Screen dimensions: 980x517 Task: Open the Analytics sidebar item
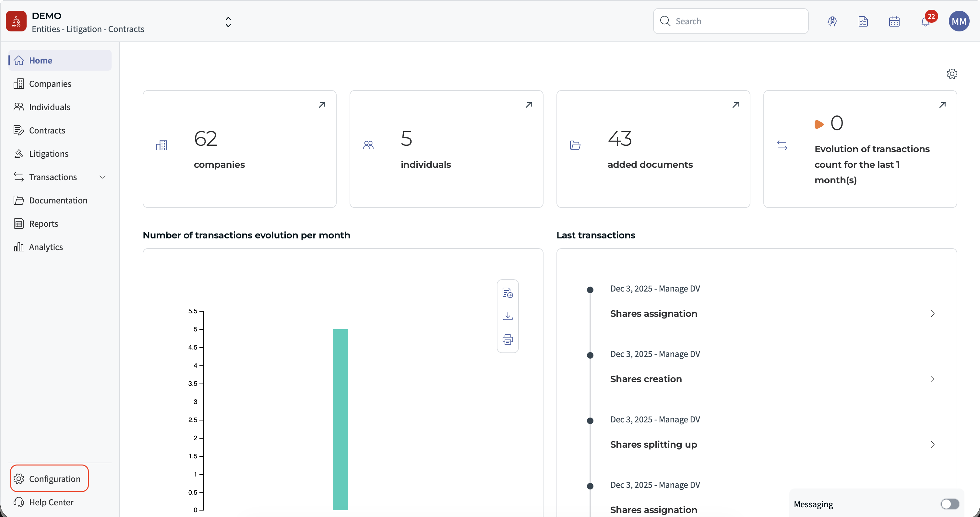(46, 247)
